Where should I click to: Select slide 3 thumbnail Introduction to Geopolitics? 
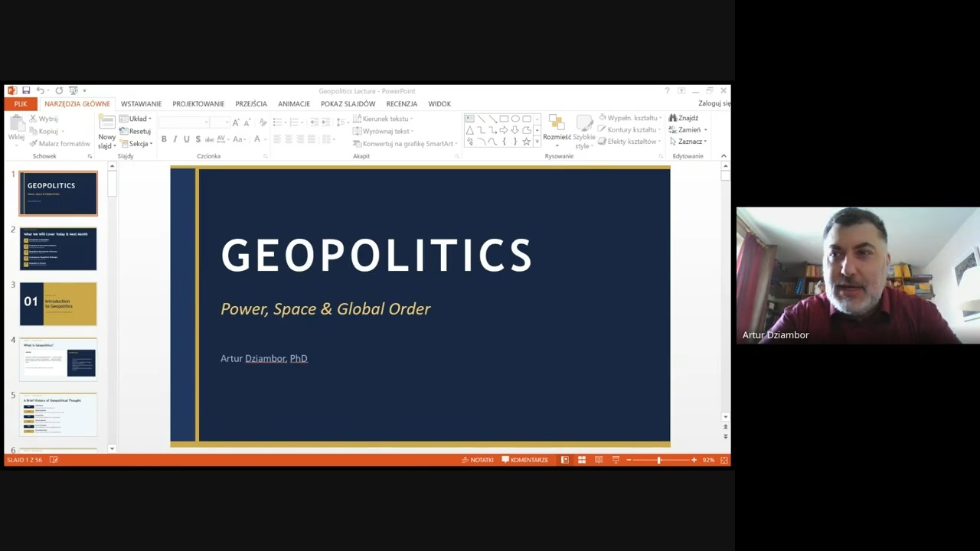click(x=58, y=304)
